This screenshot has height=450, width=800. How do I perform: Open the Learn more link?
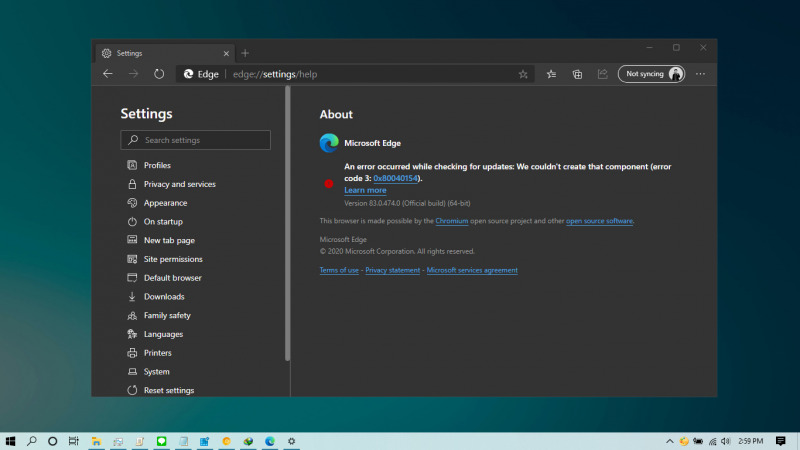point(365,190)
